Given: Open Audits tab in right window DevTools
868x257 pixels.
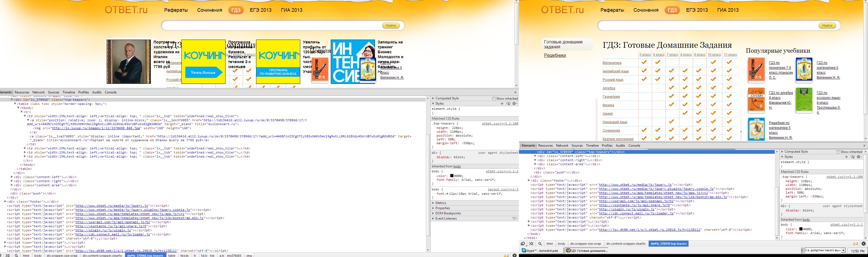Looking at the screenshot, I should (x=620, y=146).
